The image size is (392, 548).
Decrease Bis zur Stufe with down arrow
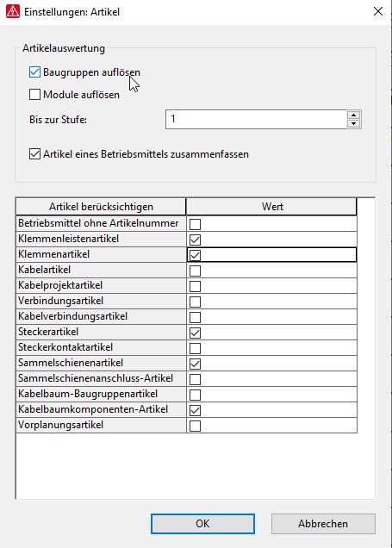point(354,124)
